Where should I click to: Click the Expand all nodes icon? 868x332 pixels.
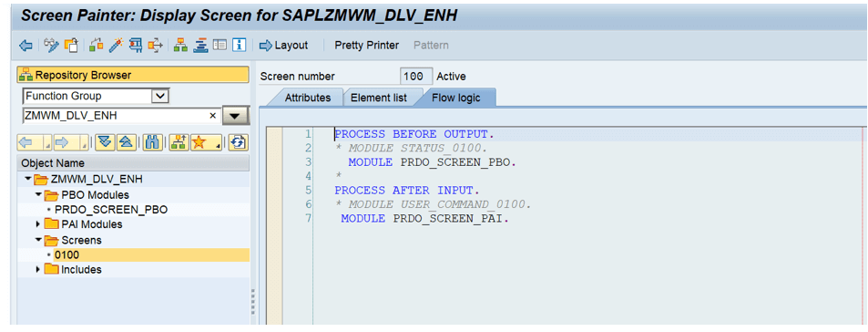(x=106, y=143)
